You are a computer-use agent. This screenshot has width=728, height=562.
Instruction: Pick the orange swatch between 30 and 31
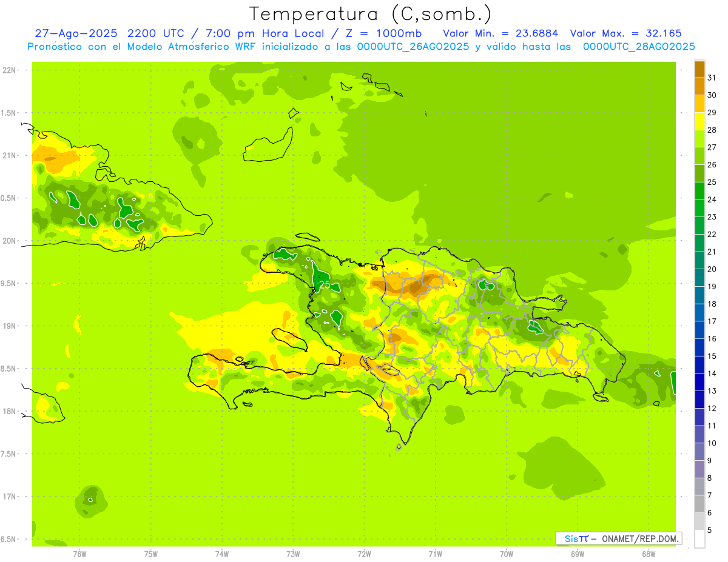700,86
